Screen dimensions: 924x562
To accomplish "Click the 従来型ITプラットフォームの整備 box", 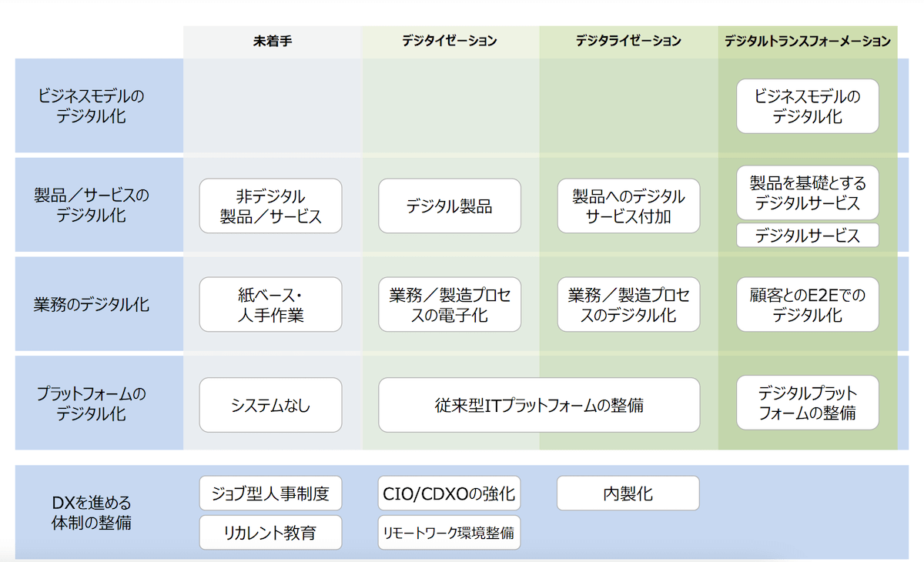I will [539, 405].
